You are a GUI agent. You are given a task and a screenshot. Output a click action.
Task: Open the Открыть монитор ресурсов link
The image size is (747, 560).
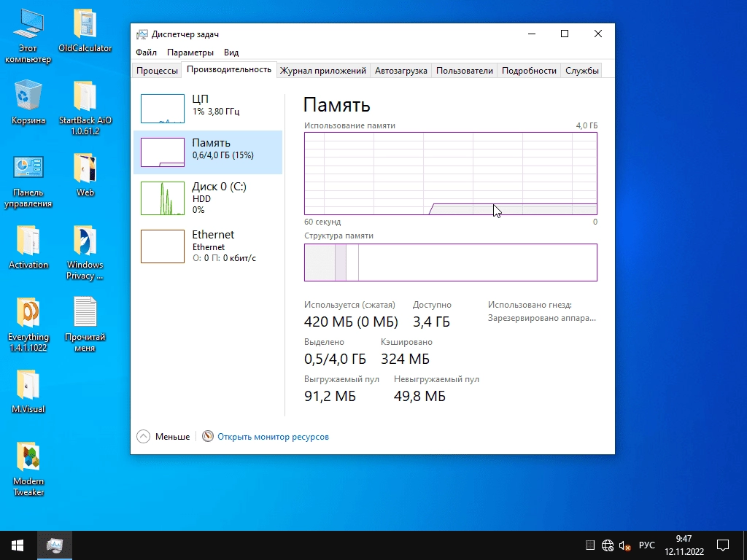click(x=273, y=437)
